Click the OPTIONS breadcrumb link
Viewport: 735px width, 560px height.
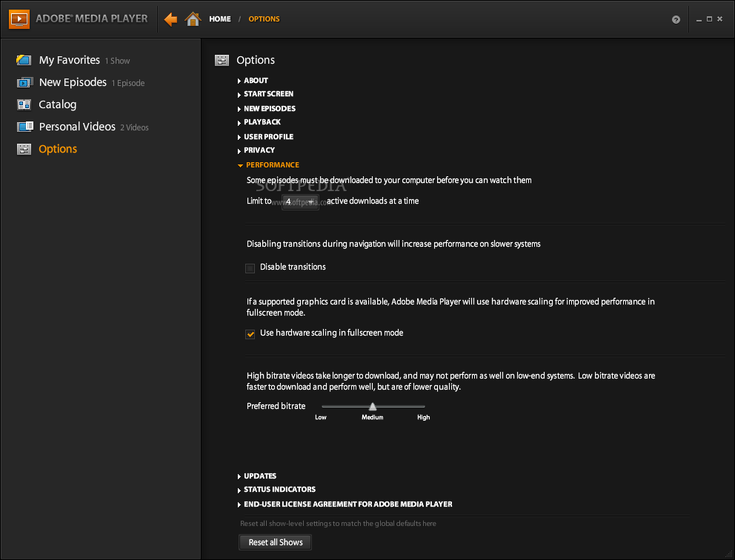(x=264, y=19)
